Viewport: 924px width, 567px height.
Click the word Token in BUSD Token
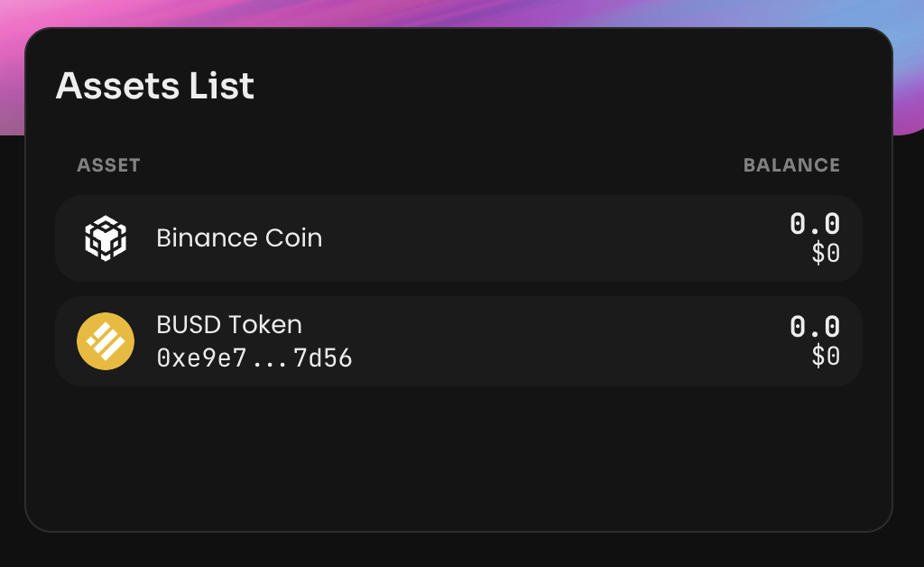tap(265, 325)
